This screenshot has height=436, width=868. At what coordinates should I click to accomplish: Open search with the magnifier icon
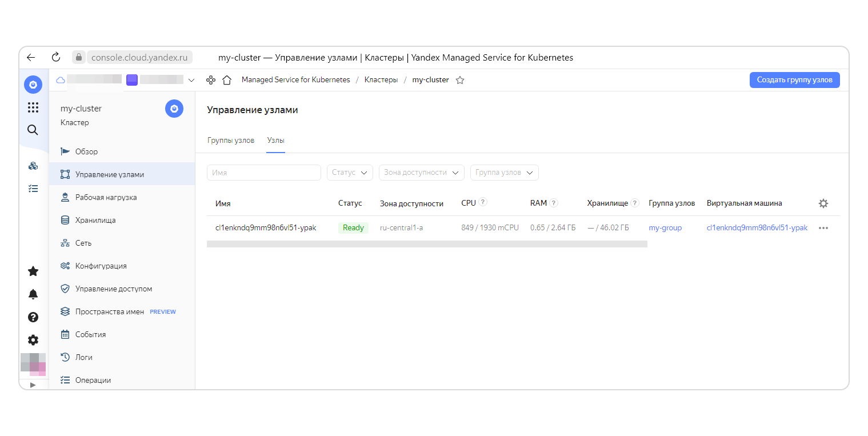click(33, 130)
